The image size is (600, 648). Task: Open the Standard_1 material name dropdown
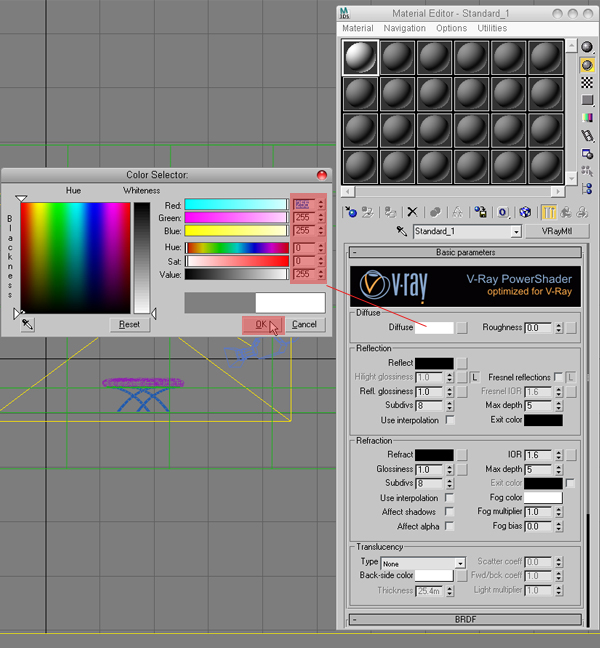point(516,232)
